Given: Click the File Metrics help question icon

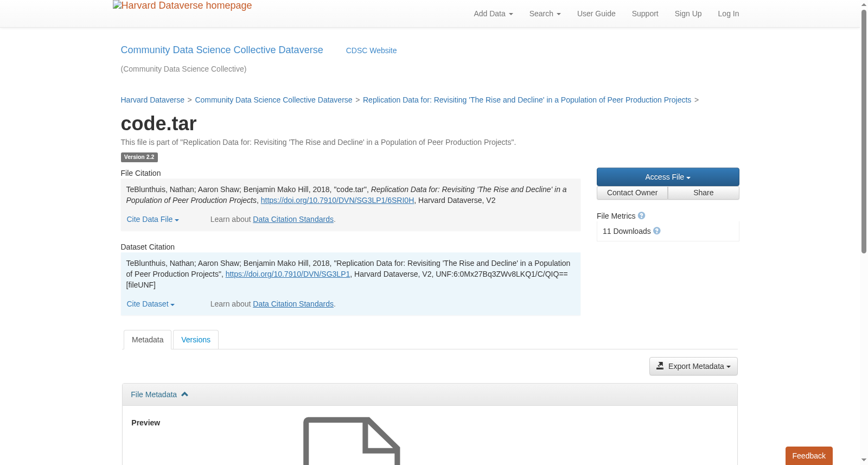Looking at the screenshot, I should point(641,215).
